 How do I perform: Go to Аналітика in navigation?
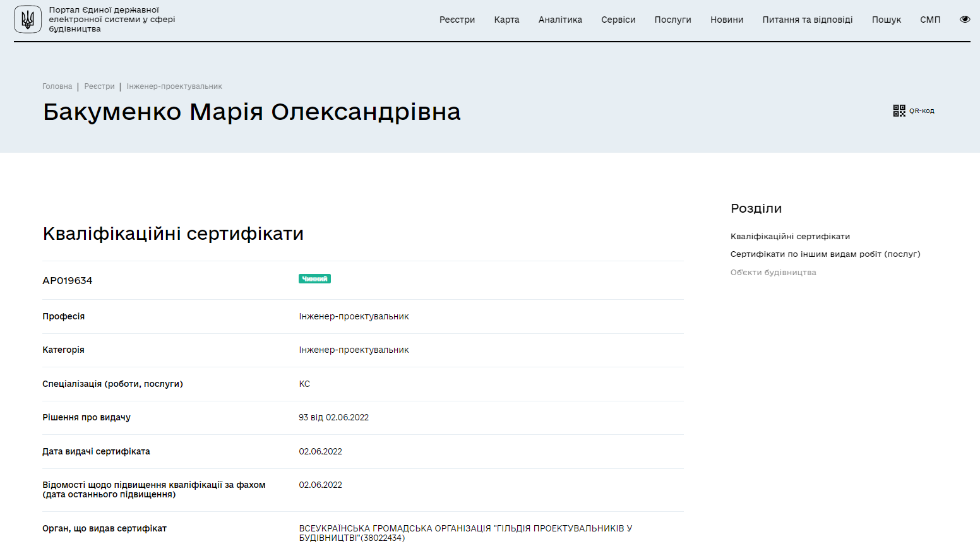tap(560, 20)
